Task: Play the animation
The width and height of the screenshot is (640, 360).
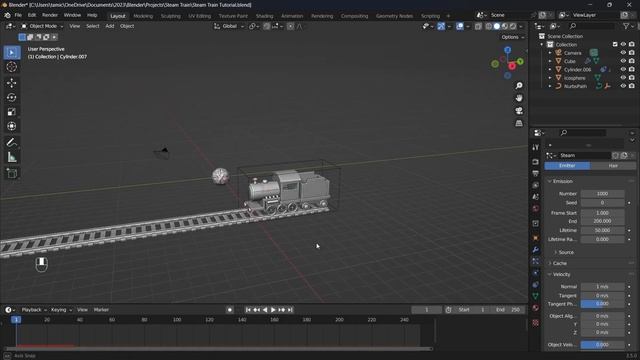Action: 273,310
